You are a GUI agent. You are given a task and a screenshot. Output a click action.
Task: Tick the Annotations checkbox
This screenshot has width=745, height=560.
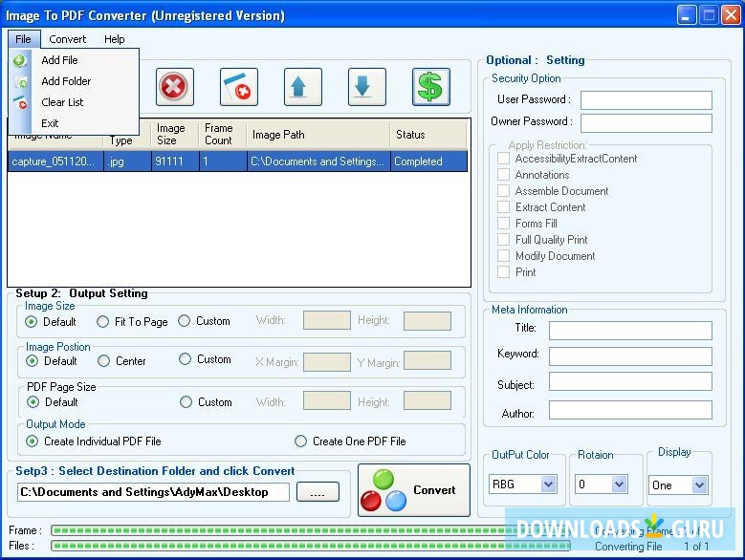(x=503, y=174)
